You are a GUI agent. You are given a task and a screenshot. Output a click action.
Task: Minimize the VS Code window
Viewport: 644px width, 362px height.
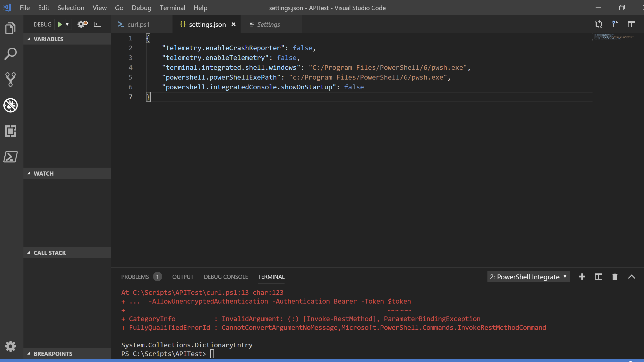pyautogui.click(x=598, y=8)
